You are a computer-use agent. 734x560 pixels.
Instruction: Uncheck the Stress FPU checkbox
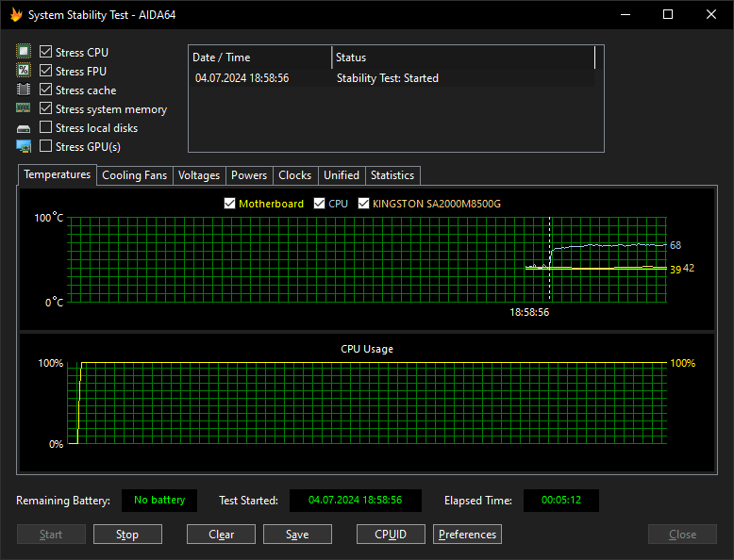(45, 71)
